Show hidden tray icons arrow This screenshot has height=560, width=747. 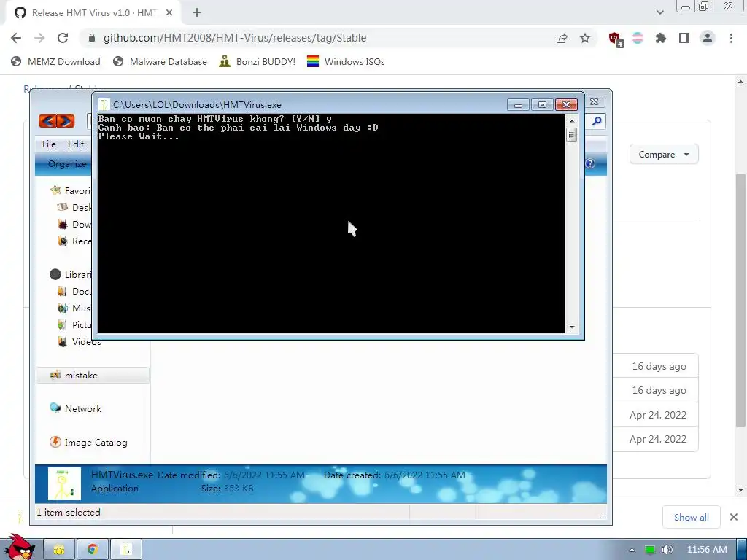pos(632,550)
